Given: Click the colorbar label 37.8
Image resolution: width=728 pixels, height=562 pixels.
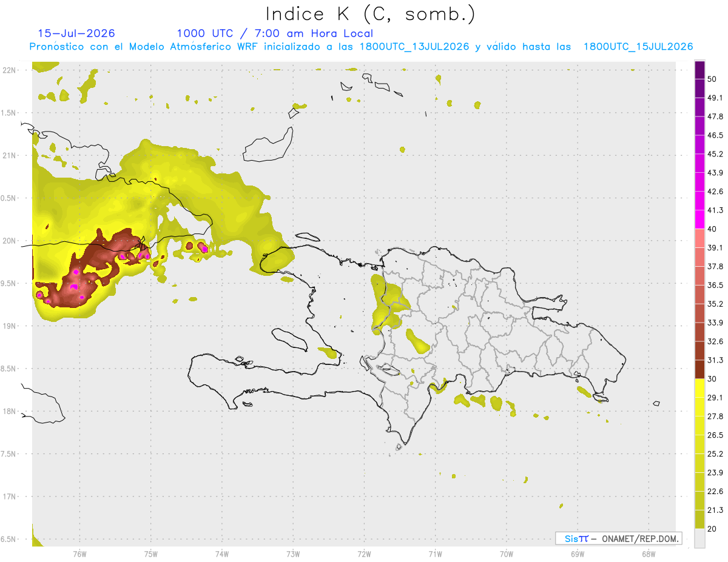Looking at the screenshot, I should click(x=715, y=267).
